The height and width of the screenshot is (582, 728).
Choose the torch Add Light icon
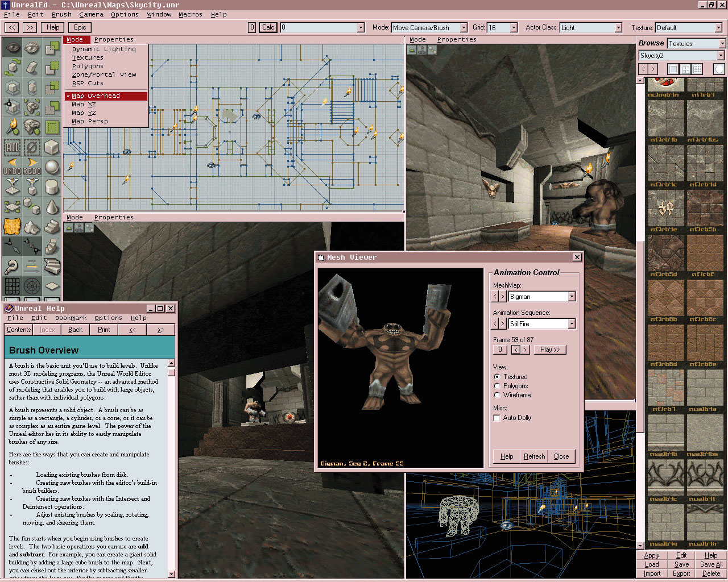[x=13, y=127]
